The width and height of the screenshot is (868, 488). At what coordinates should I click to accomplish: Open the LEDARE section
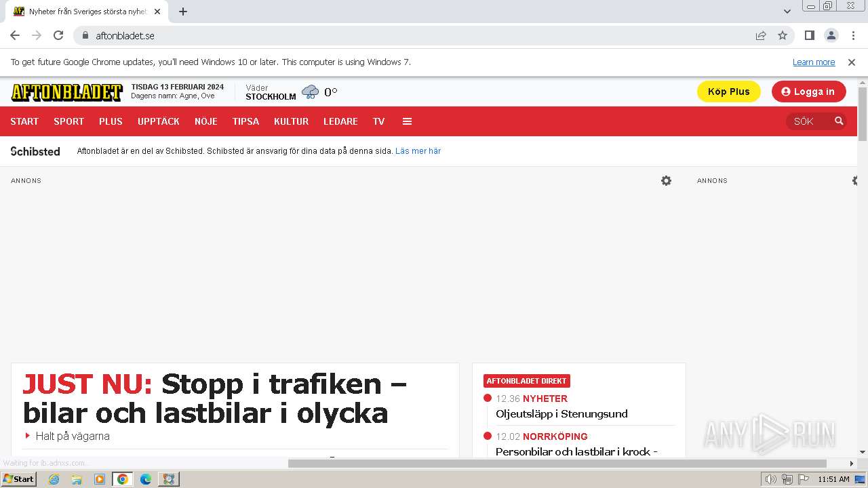click(x=340, y=121)
